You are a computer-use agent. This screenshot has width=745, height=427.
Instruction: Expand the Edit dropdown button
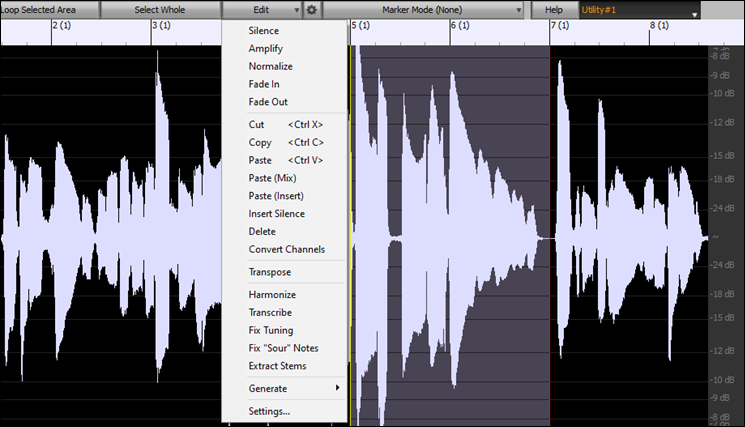coord(263,10)
